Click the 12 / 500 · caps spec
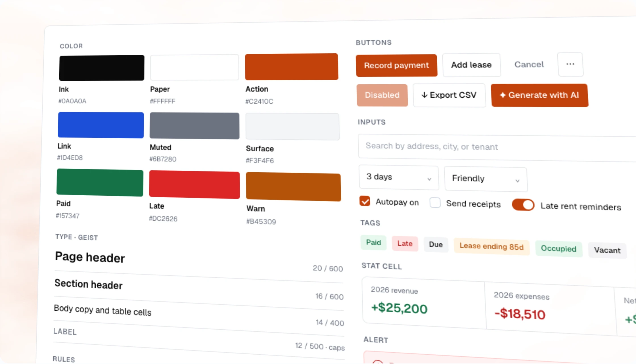The width and height of the screenshot is (636, 364). [320, 347]
